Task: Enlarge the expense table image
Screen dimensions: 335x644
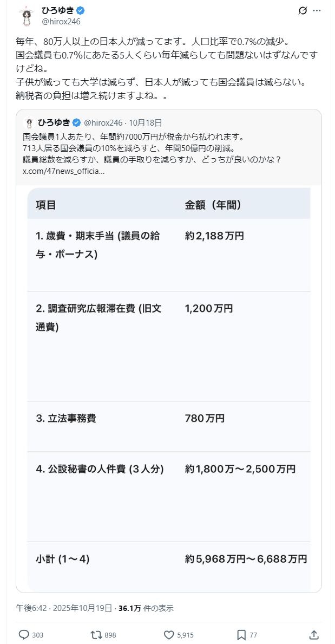Action: pos(168,389)
